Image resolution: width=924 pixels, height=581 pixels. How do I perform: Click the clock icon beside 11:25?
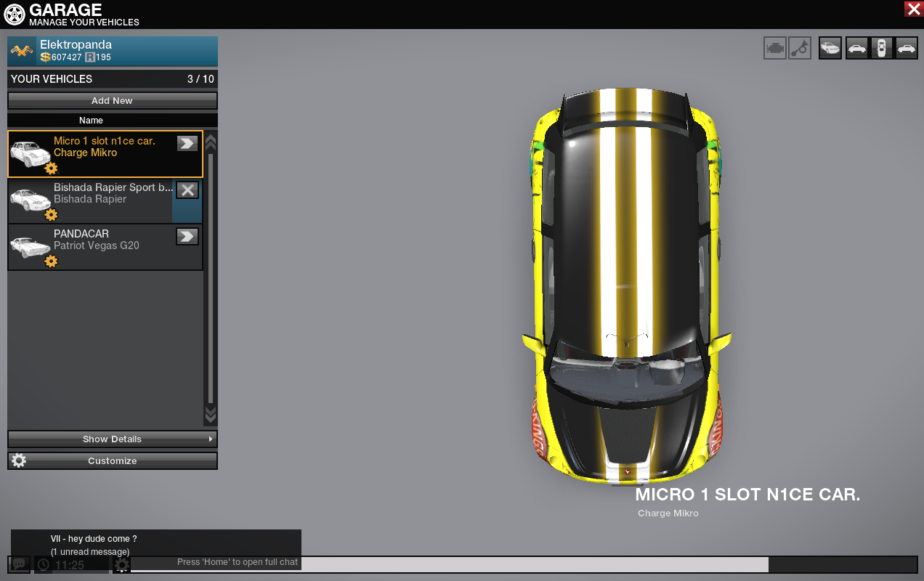pyautogui.click(x=44, y=564)
